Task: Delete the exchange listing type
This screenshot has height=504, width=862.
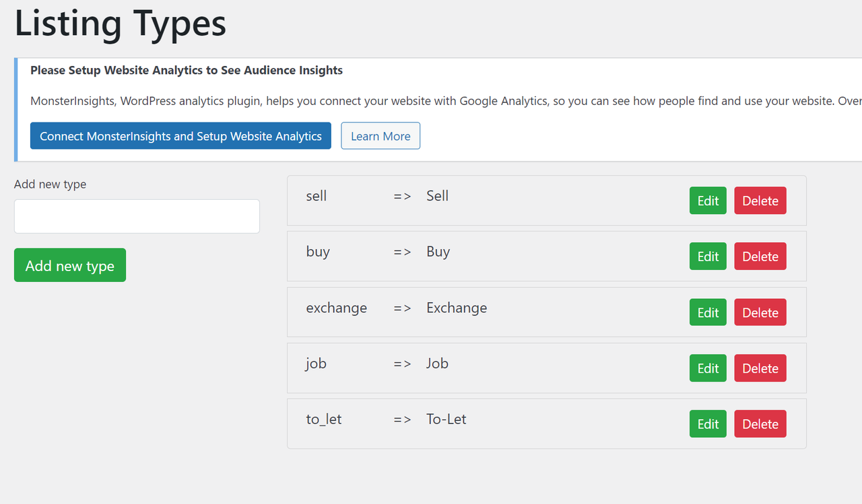Action: click(760, 312)
